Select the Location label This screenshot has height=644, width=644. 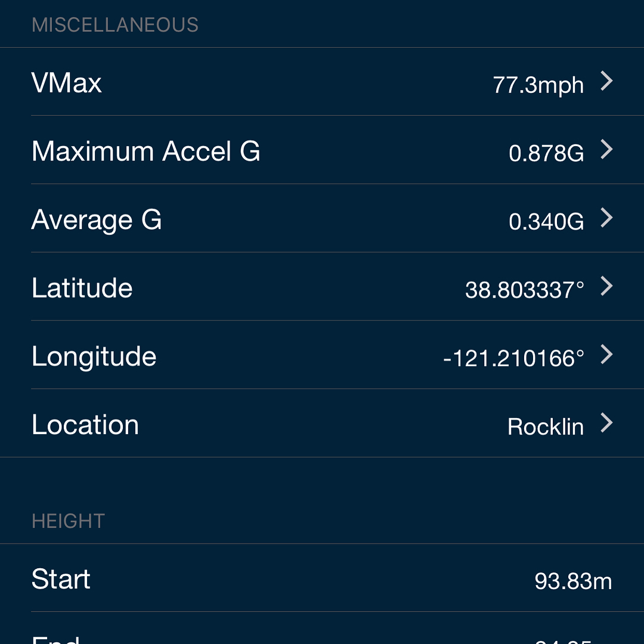click(x=85, y=425)
